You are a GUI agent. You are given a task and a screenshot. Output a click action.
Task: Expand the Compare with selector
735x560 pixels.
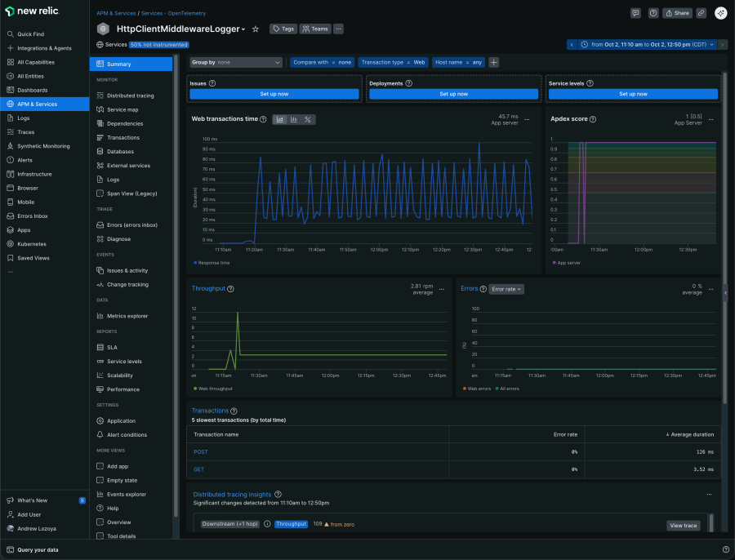(323, 62)
